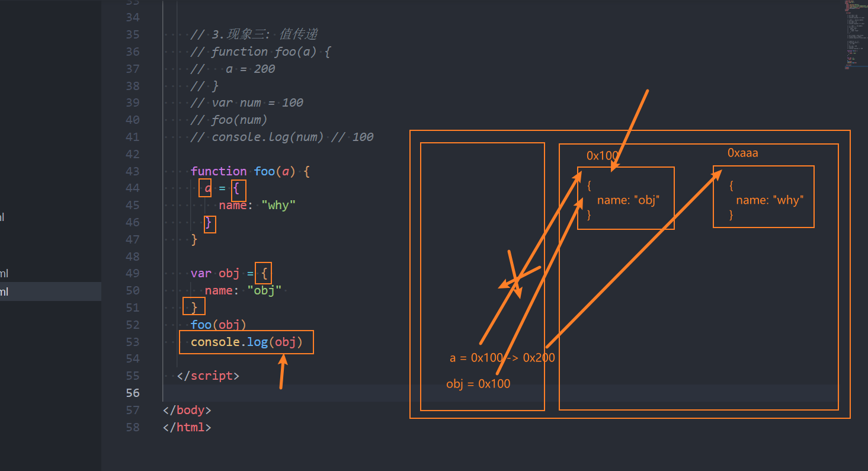Click the commented line "function foo(a) {"
Image resolution: width=868 pixels, height=471 pixels.
(x=261, y=52)
